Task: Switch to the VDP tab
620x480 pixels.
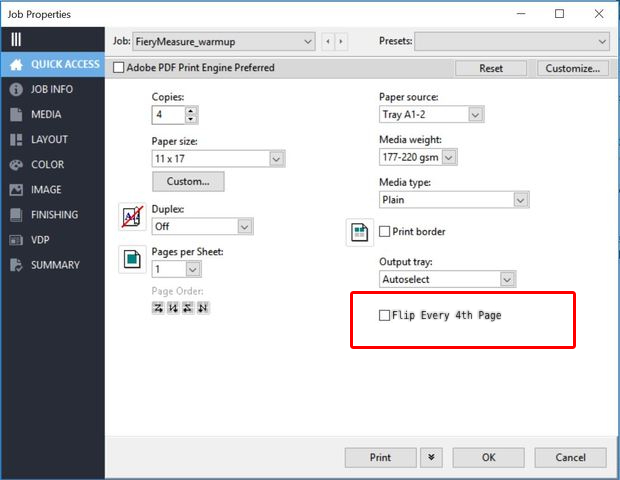Action: (x=53, y=240)
